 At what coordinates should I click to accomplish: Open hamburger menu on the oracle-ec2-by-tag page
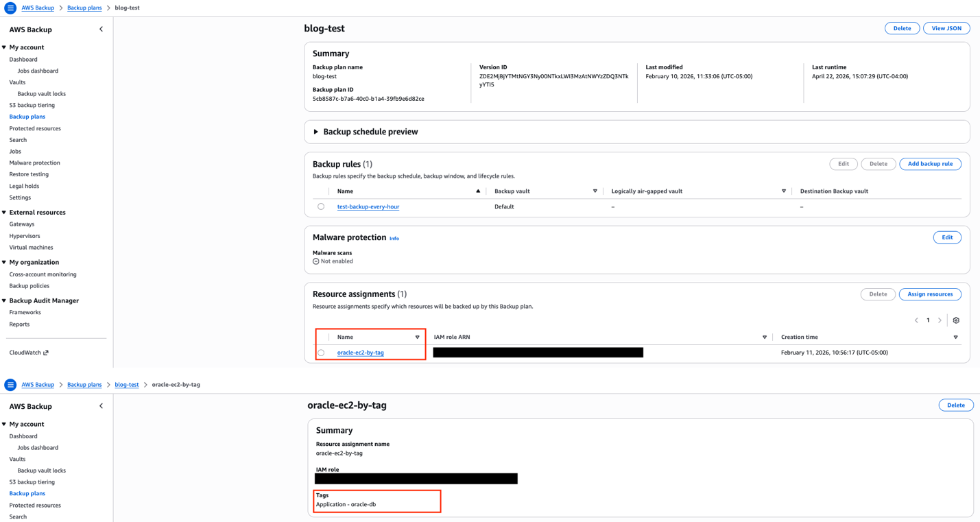10,385
